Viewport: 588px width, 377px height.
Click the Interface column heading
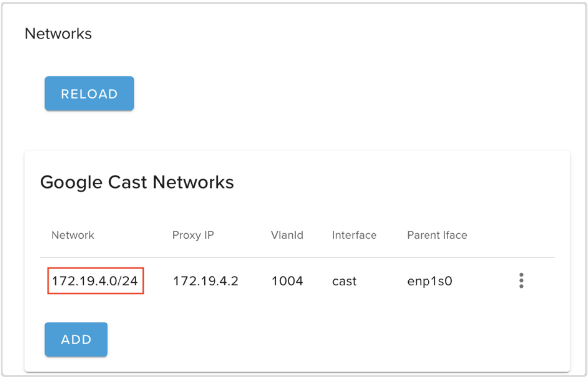pos(354,235)
